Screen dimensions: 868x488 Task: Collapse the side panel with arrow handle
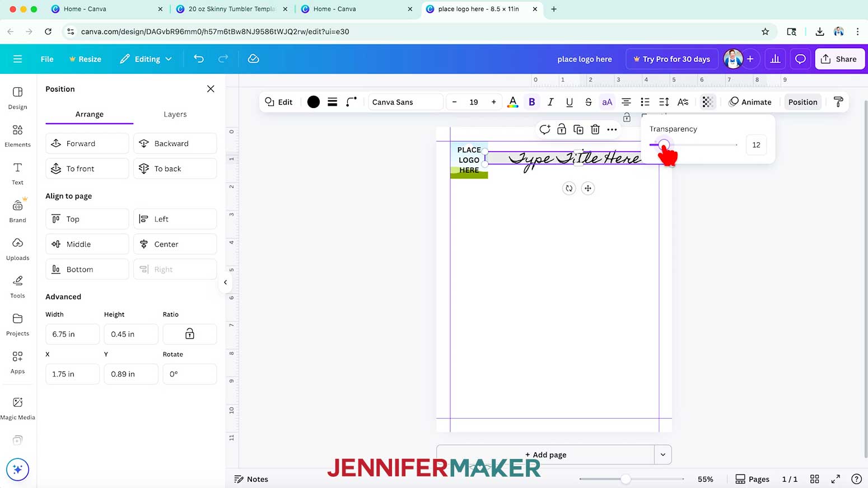[x=225, y=282]
